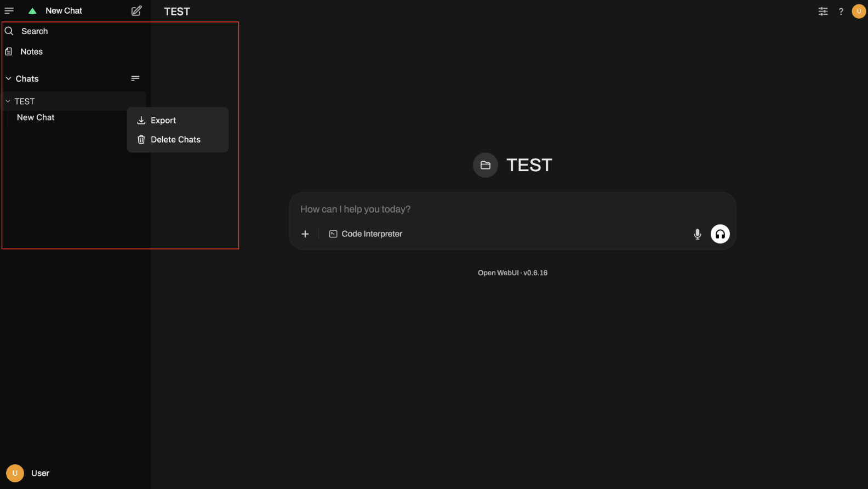Launch voice mode with headphones button

(x=719, y=234)
